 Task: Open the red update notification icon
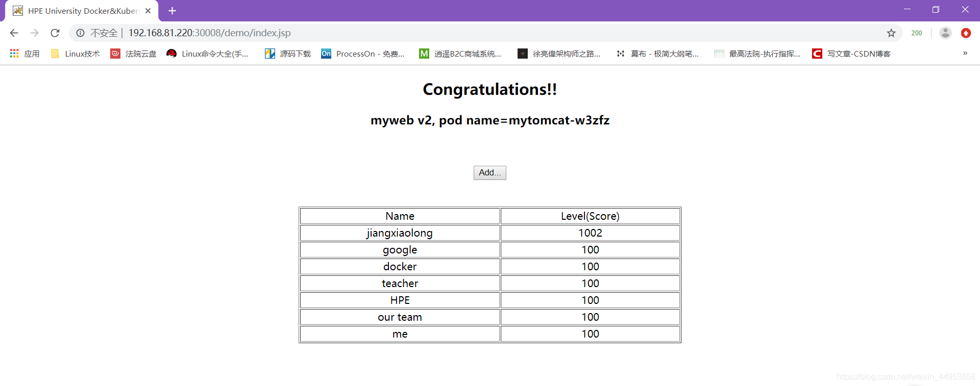(x=966, y=33)
